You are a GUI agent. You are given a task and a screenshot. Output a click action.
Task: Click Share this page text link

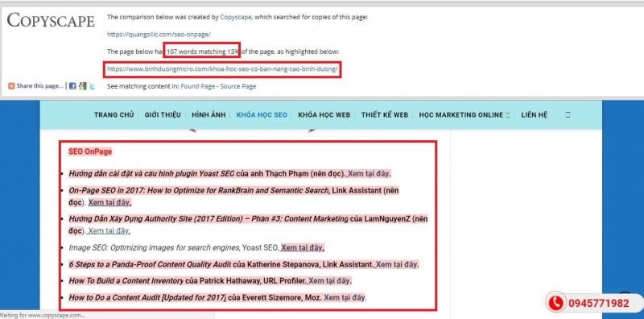point(39,86)
